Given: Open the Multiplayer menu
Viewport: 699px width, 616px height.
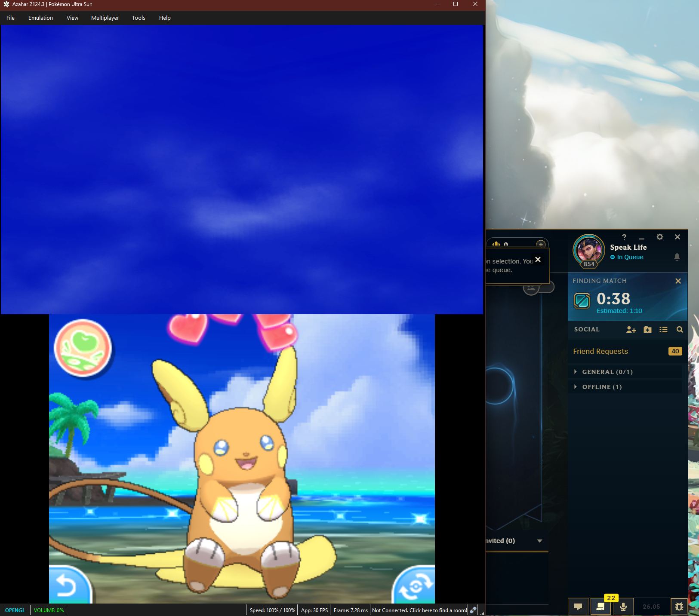Looking at the screenshot, I should (x=105, y=18).
